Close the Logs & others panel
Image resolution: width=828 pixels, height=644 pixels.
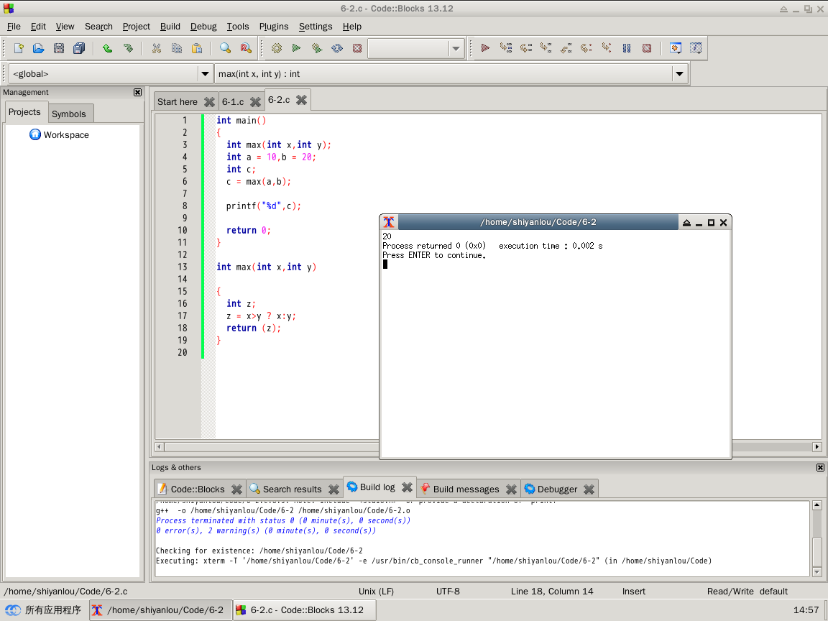click(x=820, y=468)
